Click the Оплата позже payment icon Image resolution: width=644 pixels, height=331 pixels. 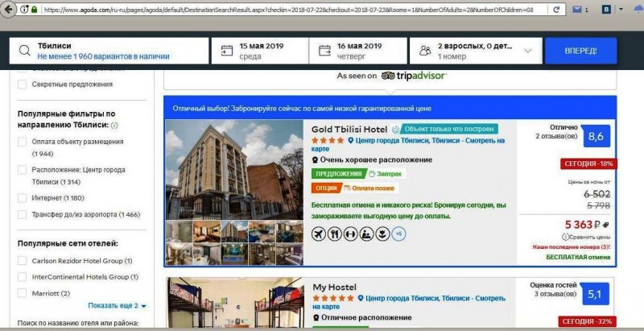point(347,188)
